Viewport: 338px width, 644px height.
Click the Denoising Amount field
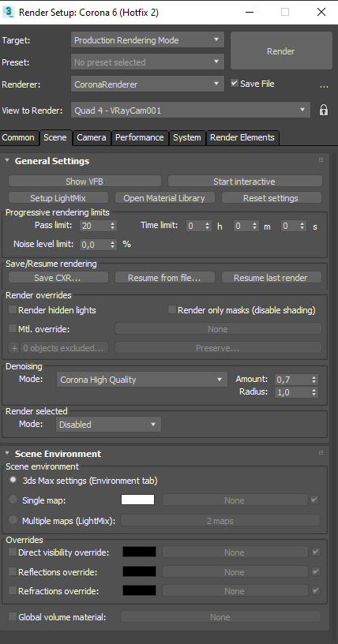pos(293,380)
